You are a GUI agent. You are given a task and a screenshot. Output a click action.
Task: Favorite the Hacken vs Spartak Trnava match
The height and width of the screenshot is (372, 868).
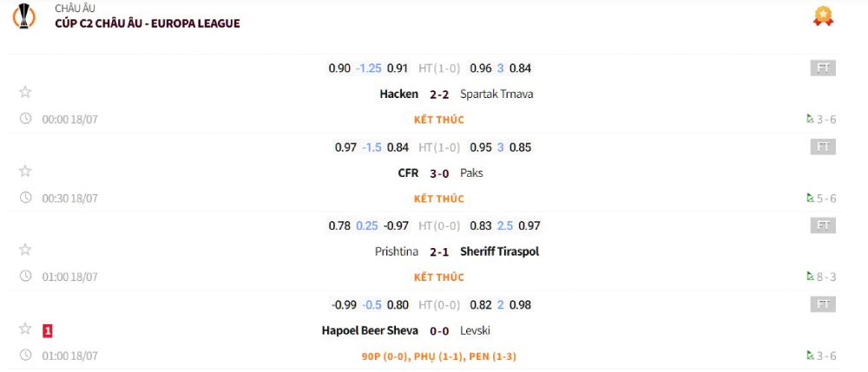click(x=25, y=93)
